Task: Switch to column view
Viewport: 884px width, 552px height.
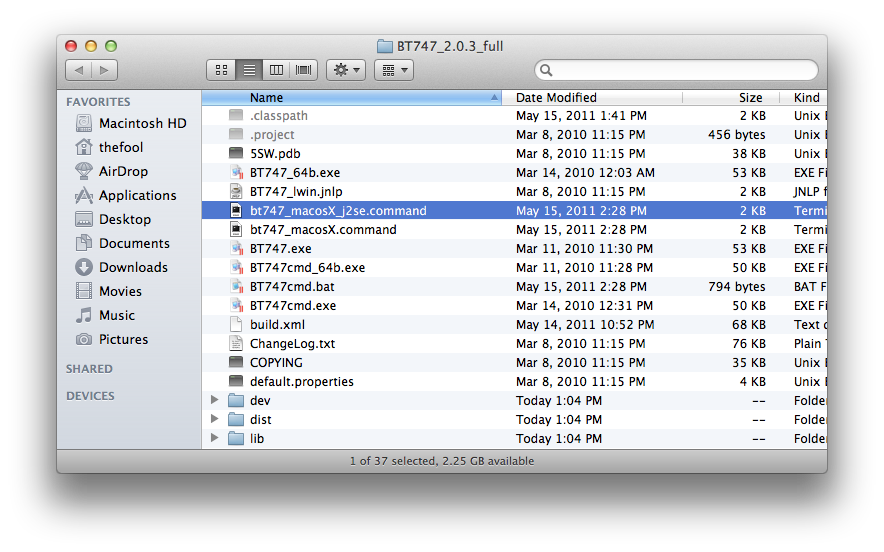Action: [x=277, y=70]
